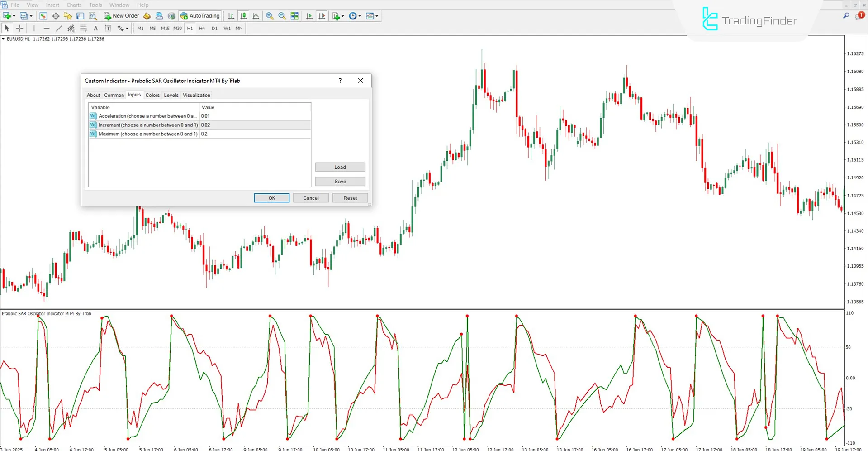
Task: Toggle the chart shift feature
Action: [x=322, y=16]
